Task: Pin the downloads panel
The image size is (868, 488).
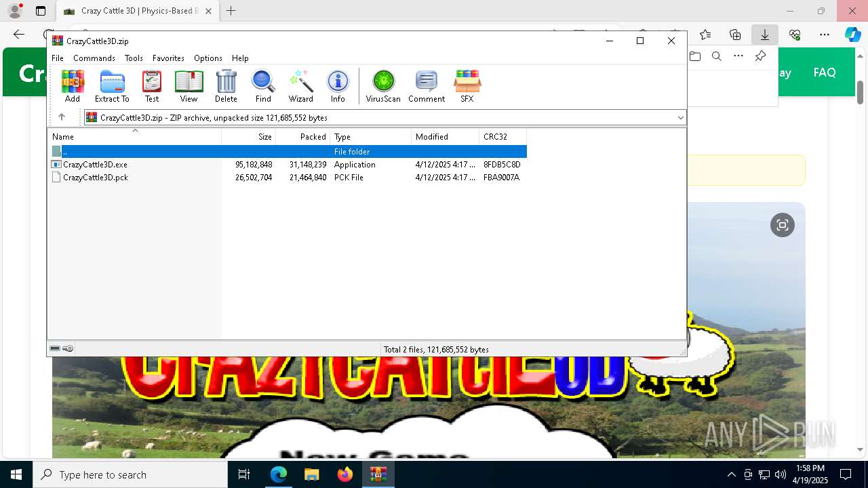Action: [760, 56]
